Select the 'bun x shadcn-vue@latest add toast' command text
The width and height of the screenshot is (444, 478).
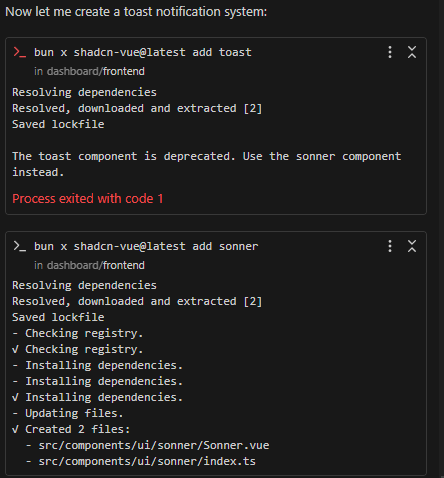click(x=143, y=52)
